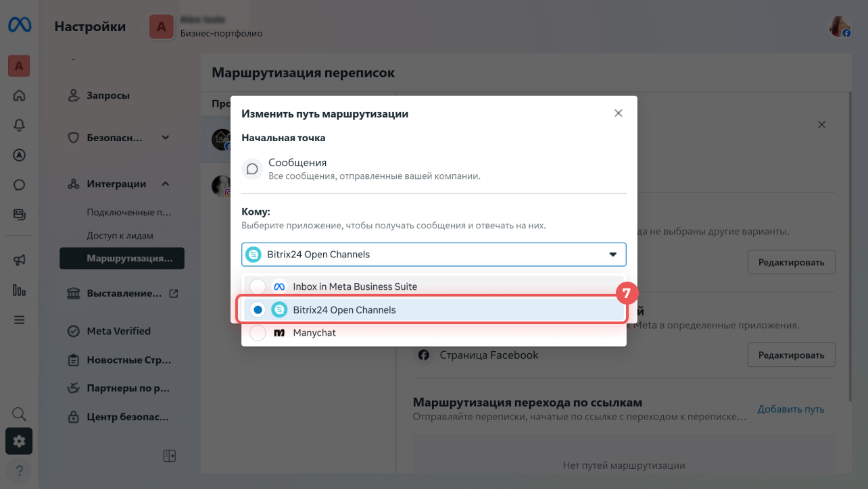Open Доступ к лидам menu item
868x489 pixels.
(x=120, y=236)
